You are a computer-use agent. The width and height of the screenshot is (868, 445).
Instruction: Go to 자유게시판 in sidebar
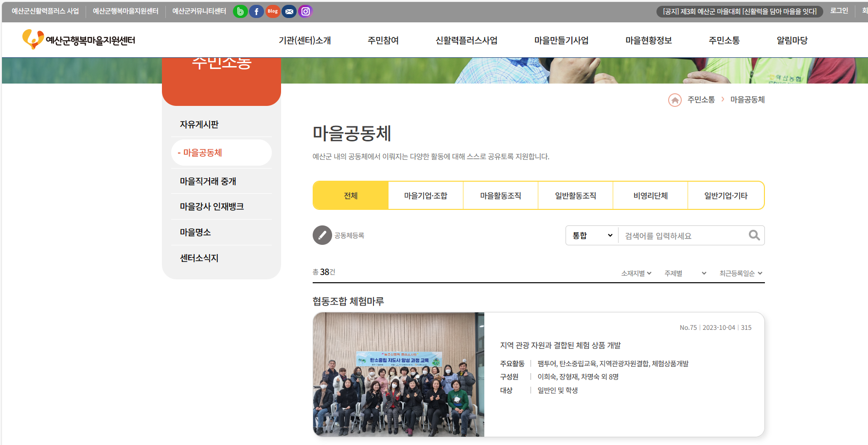tap(221, 124)
